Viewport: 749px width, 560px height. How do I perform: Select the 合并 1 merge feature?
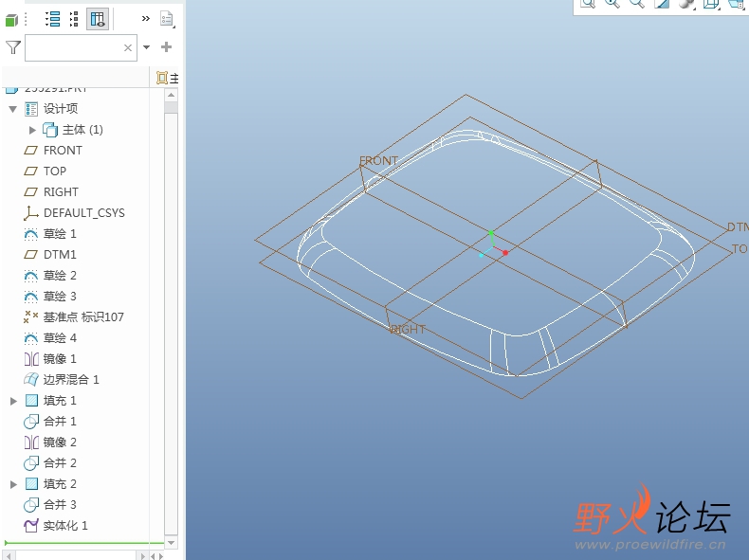point(50,422)
